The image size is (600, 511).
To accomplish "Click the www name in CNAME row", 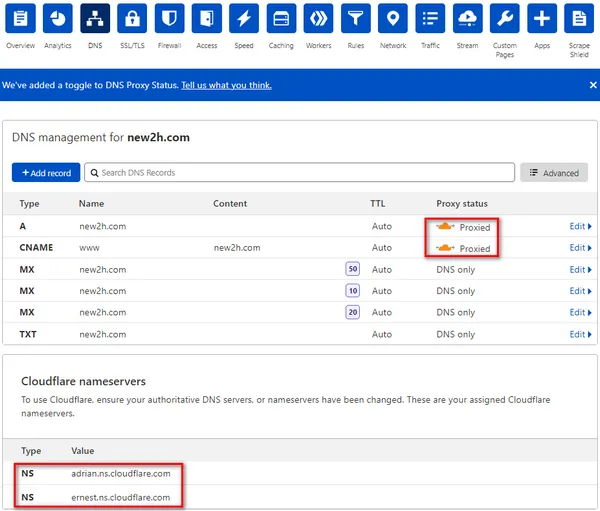I will click(89, 248).
